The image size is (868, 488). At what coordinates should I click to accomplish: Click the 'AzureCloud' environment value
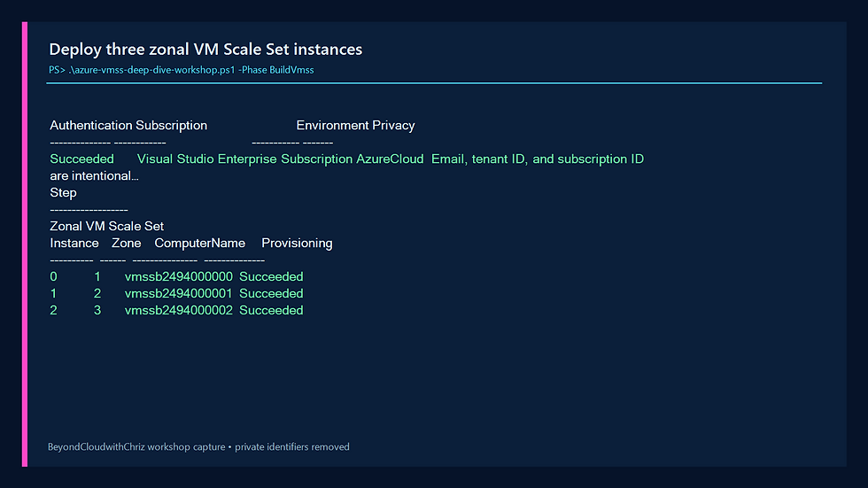click(390, 159)
